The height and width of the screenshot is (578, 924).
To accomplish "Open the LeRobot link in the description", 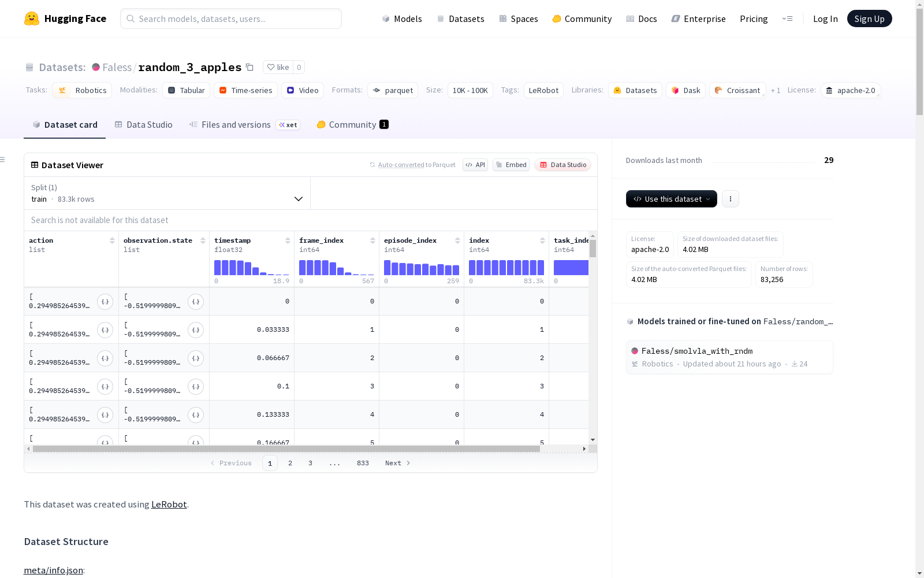I will (169, 504).
